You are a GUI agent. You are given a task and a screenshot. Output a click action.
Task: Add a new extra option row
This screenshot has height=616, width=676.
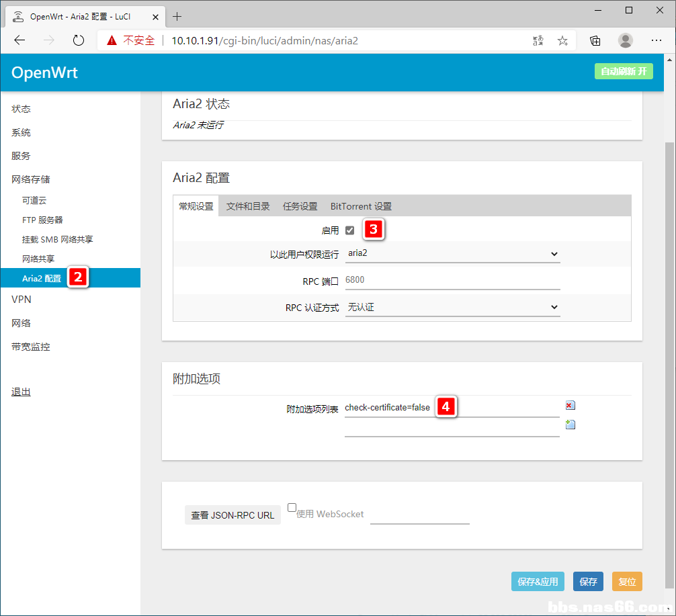pyautogui.click(x=570, y=425)
